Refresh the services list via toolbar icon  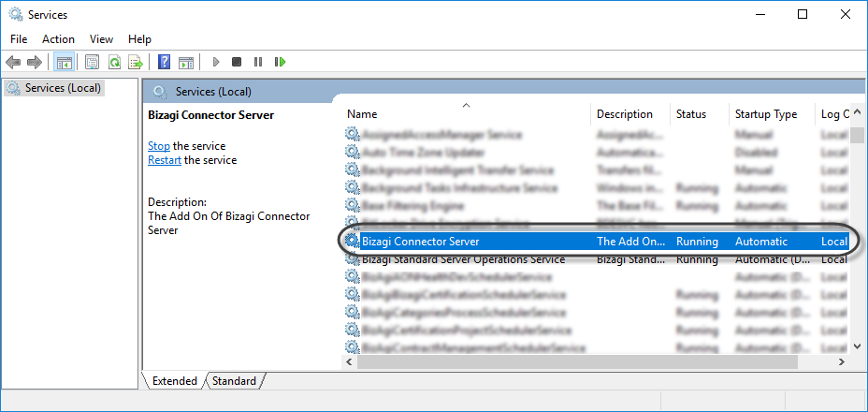(114, 62)
